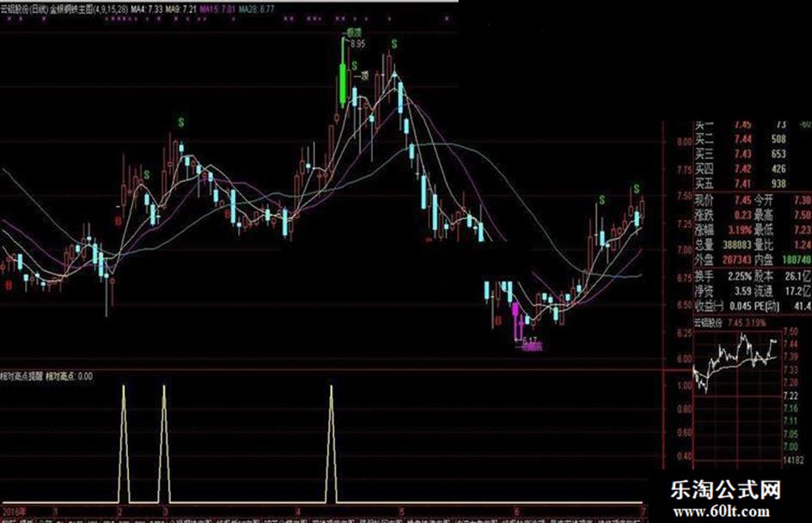
Task: Click the 相对高点提醒 sub-chart label
Action: [21, 376]
